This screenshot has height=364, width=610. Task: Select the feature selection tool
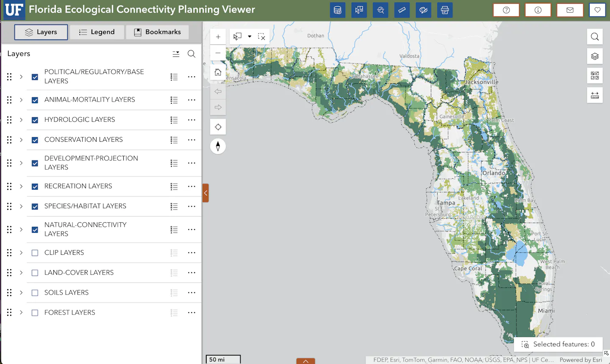pyautogui.click(x=238, y=36)
